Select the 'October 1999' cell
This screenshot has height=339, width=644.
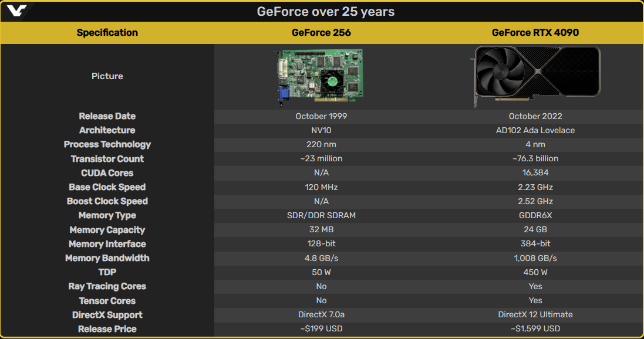321,117
